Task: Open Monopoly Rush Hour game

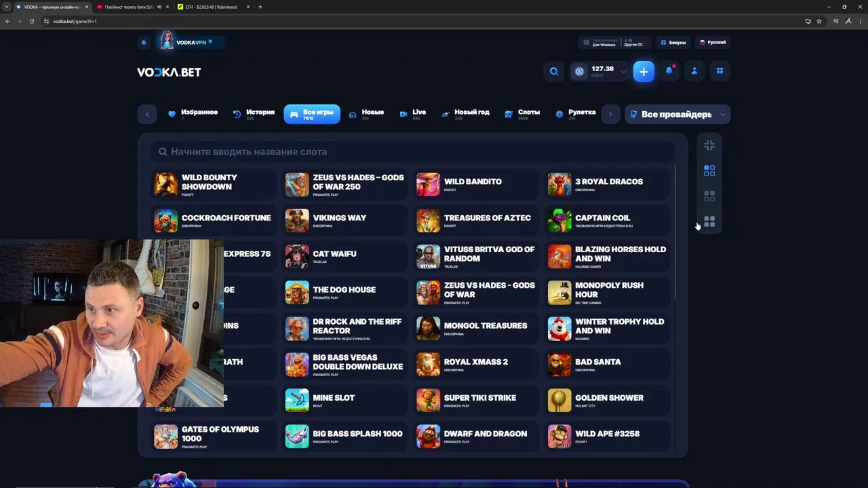Action: (608, 292)
